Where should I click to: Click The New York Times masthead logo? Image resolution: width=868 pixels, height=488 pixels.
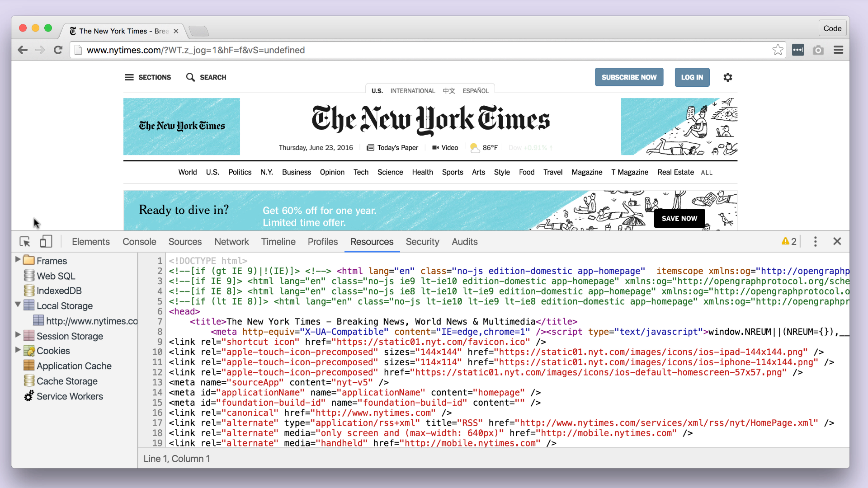tap(430, 120)
